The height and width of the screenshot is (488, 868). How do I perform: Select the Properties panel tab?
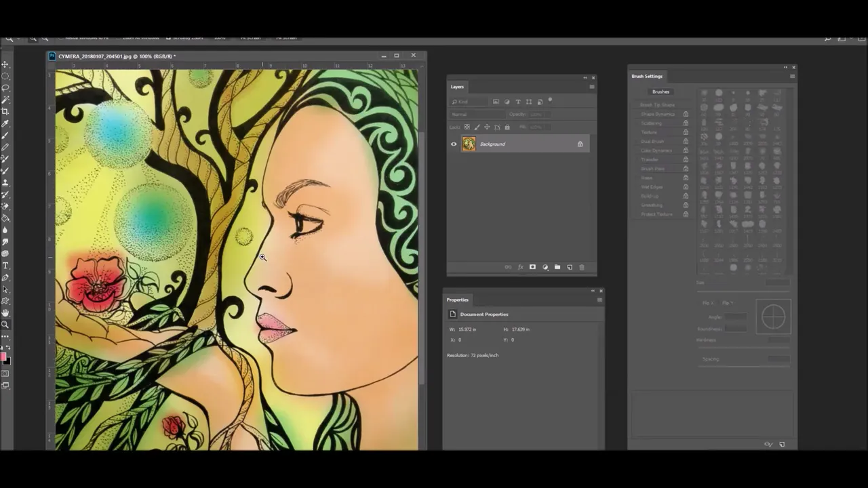457,300
